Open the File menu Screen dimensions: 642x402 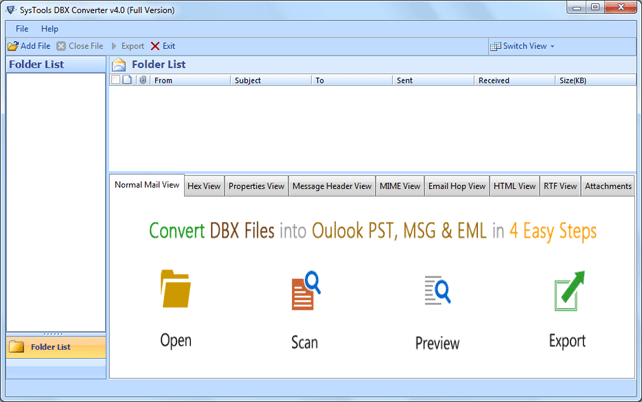tap(22, 29)
